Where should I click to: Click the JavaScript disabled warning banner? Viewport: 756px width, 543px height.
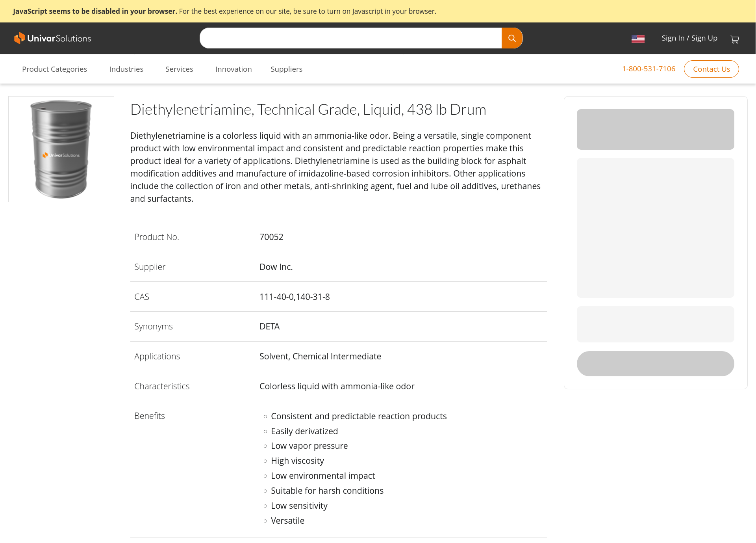coord(224,11)
